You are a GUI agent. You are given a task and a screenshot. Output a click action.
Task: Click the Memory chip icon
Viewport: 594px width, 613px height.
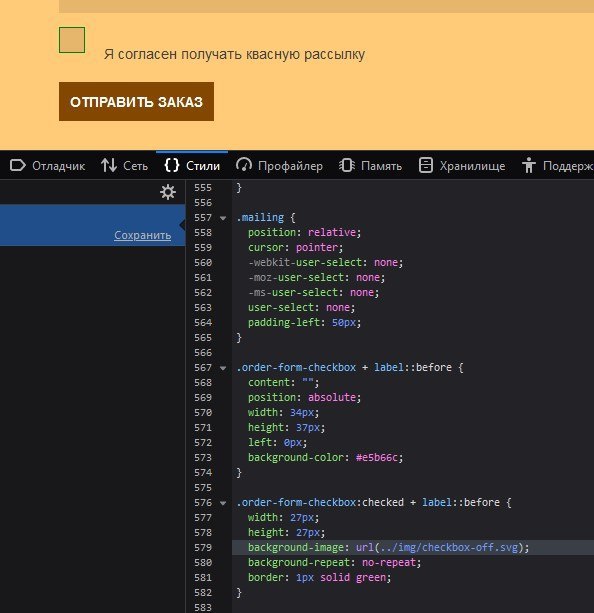[x=347, y=166]
